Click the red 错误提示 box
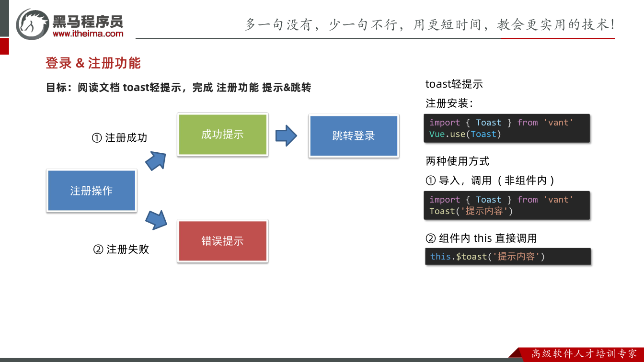Screen dimensions: 644x362 click(x=222, y=241)
